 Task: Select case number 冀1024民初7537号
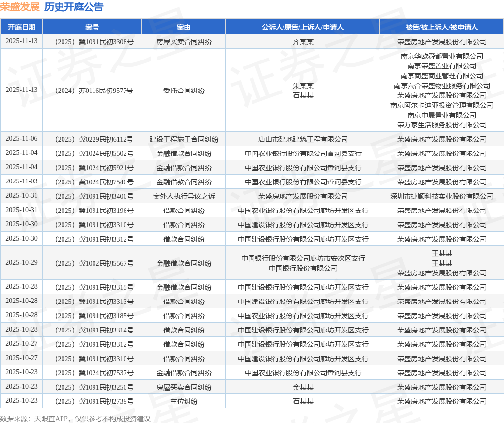94,372
